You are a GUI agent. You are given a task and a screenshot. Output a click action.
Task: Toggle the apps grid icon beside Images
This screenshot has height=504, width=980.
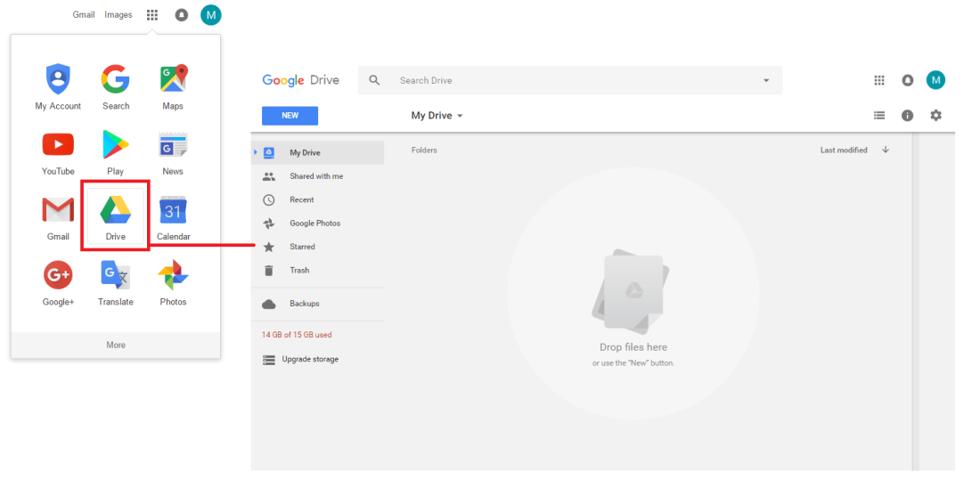click(152, 15)
